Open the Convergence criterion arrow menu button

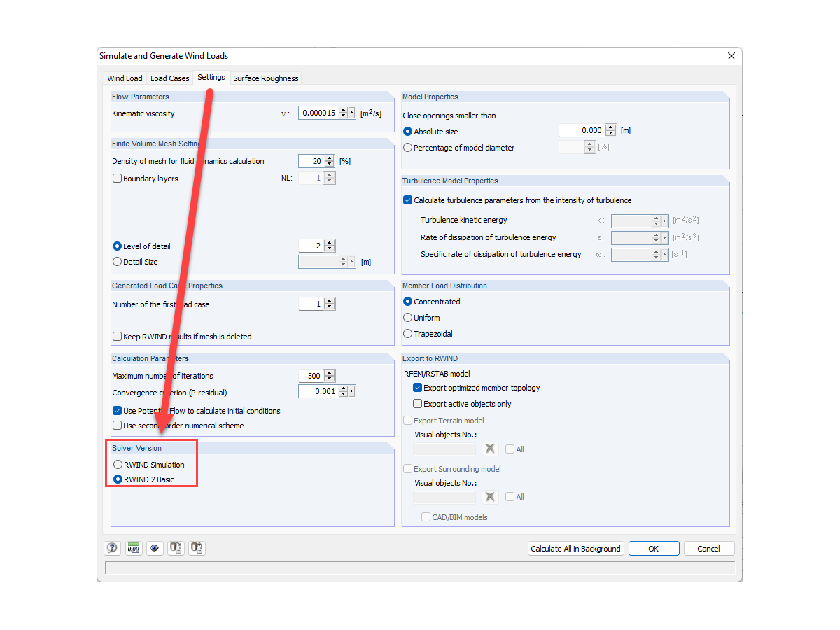352,391
